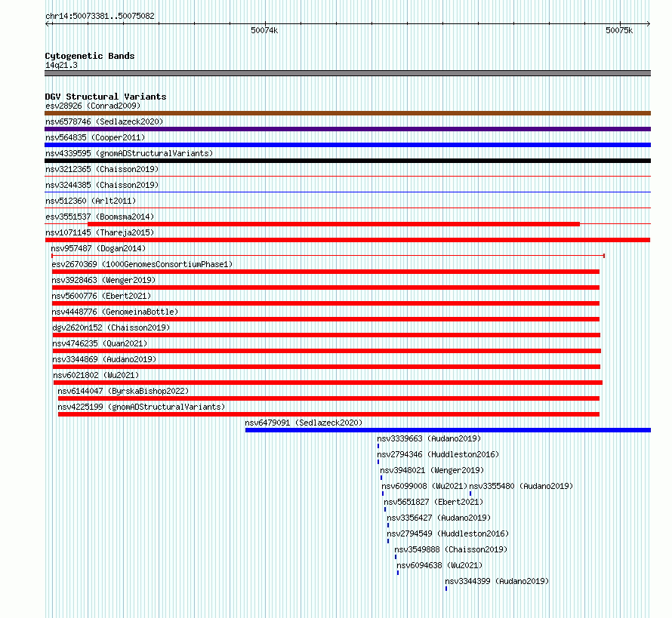Click the red nsv4225199 variant bar
The width and height of the screenshot is (672, 618).
[328, 414]
